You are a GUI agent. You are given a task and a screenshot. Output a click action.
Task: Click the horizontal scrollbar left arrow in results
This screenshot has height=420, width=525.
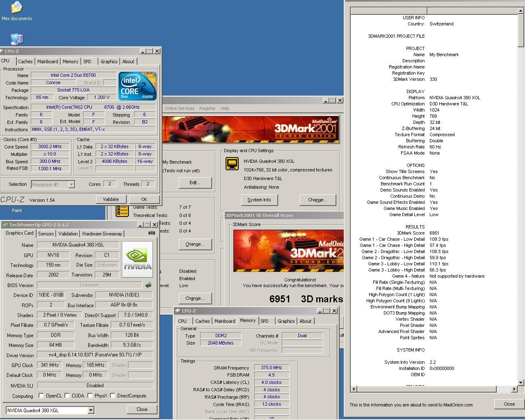click(x=354, y=389)
